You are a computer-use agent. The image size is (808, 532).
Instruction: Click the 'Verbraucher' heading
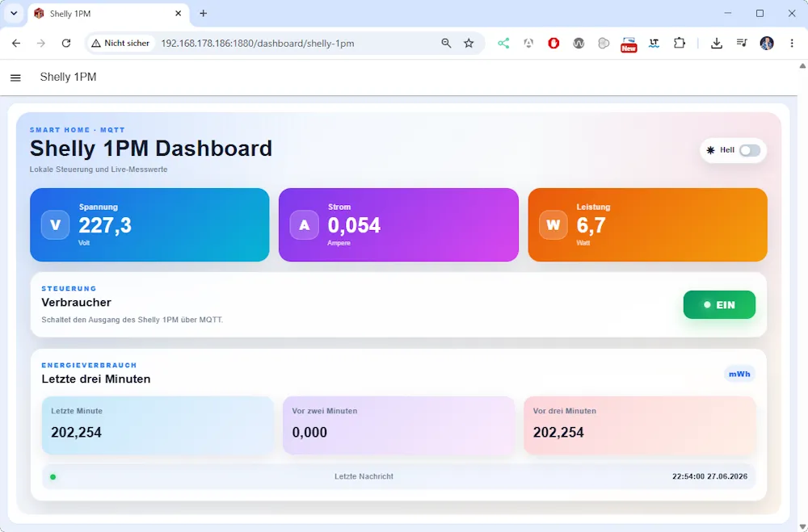coord(76,302)
